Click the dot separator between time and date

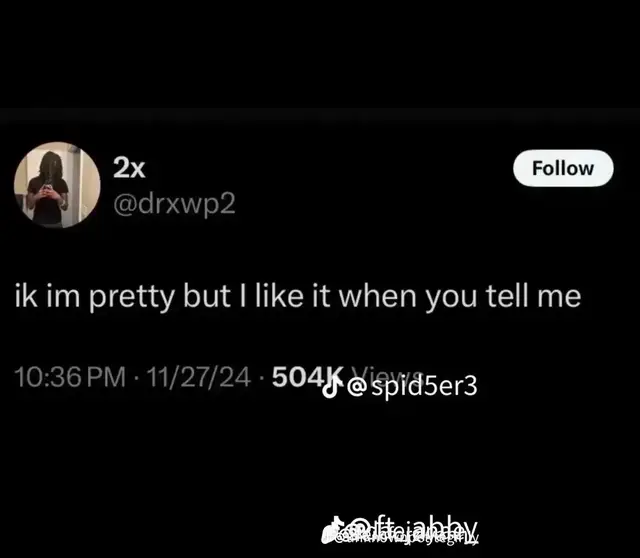(136, 377)
